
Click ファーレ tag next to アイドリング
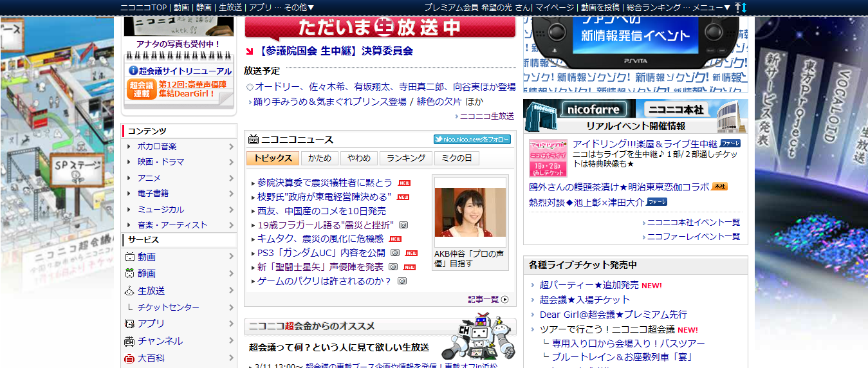pos(730,143)
